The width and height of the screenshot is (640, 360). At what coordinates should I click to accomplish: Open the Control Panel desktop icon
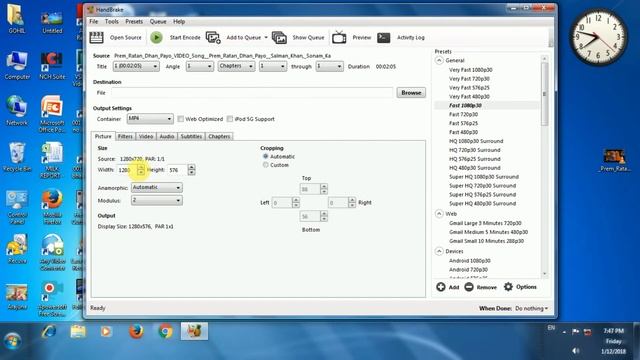coord(17,207)
